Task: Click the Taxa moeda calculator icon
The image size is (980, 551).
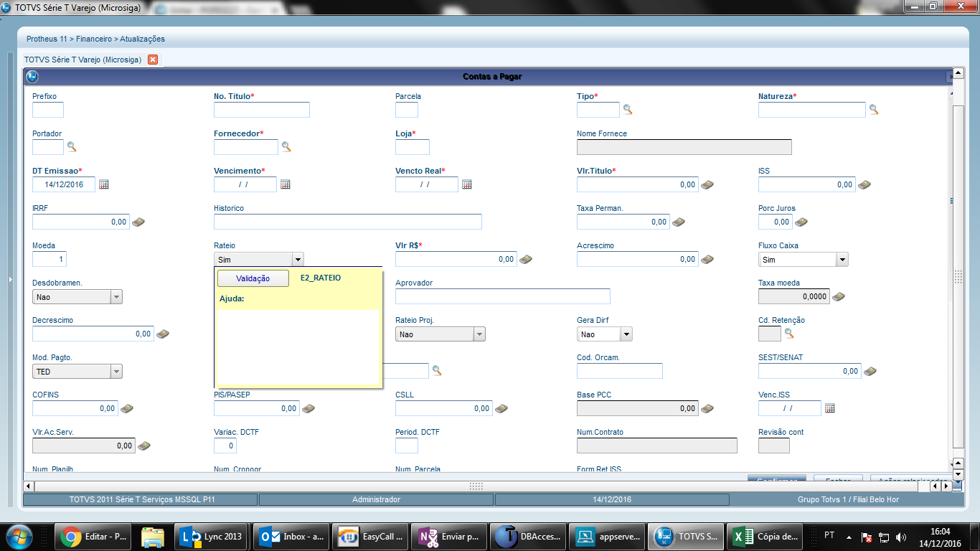Action: (x=839, y=296)
